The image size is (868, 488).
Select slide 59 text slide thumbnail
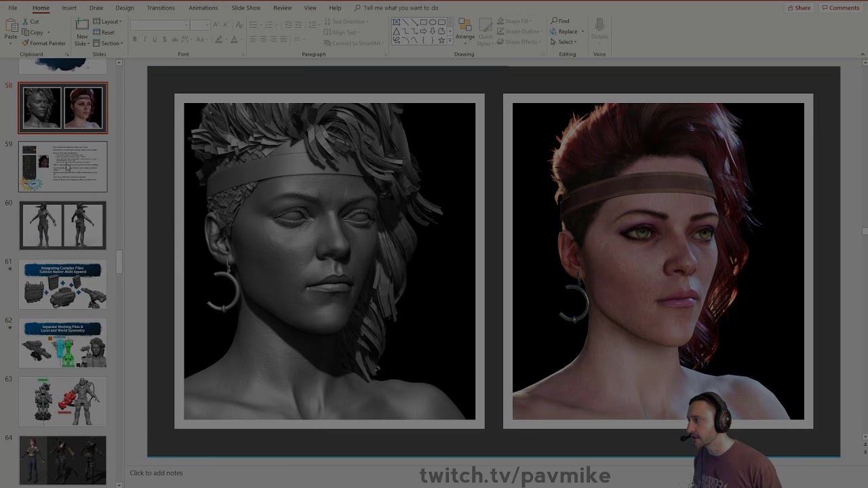pos(62,167)
